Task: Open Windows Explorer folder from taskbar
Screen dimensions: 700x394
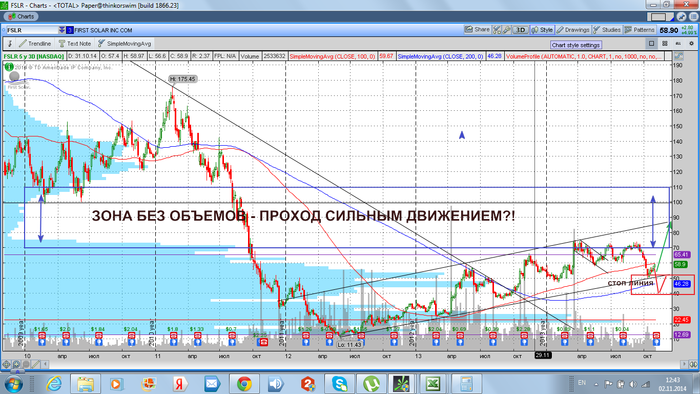Action: (85, 384)
